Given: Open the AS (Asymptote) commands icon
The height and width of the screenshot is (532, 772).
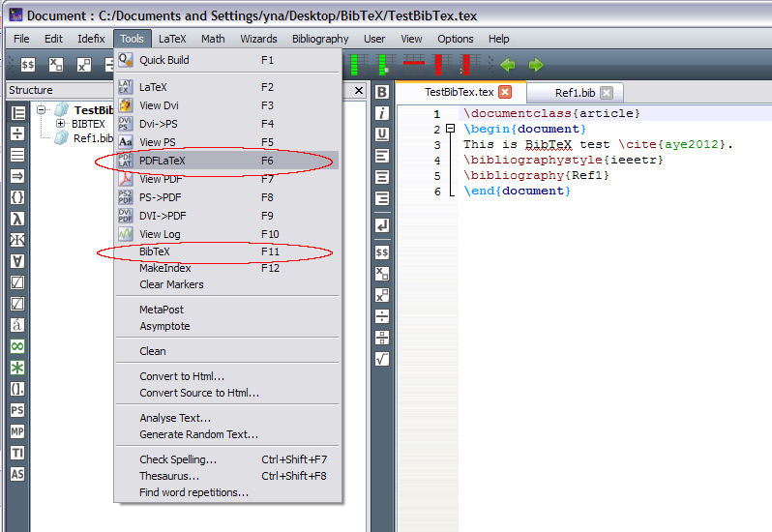Looking at the screenshot, I should (17, 474).
